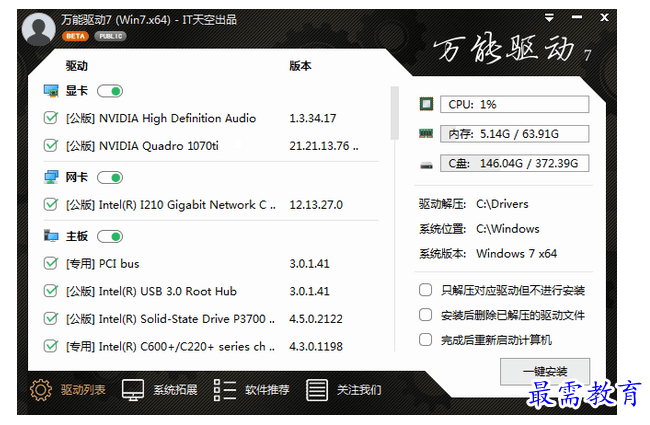Click the C:\Drivers extraction path
650x425 pixels.
(502, 204)
